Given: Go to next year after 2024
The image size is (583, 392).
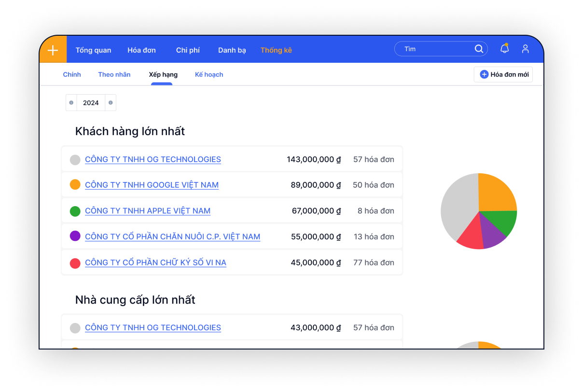Looking at the screenshot, I should (x=111, y=103).
